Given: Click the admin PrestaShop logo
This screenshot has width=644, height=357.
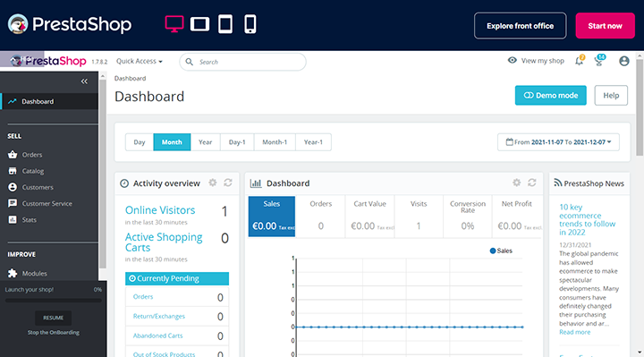Looking at the screenshot, I should (x=48, y=61).
